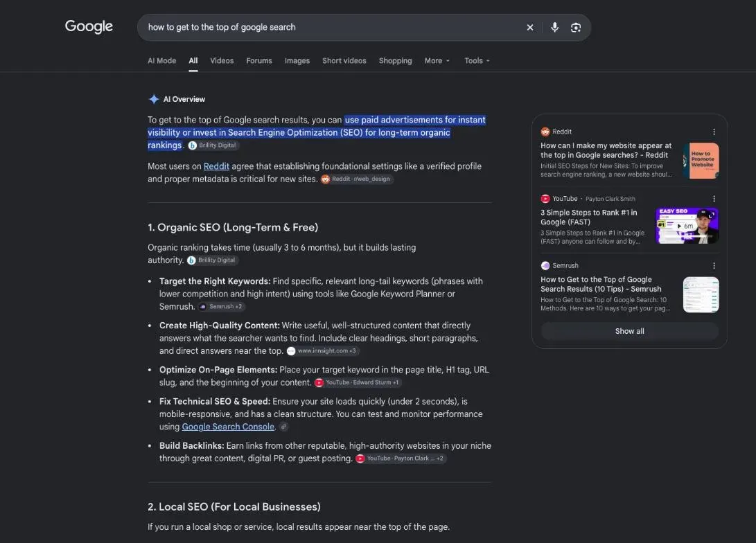Click the 'Create High-Quality Content:' text
Viewport: 756px width, 543px height.
220,326
